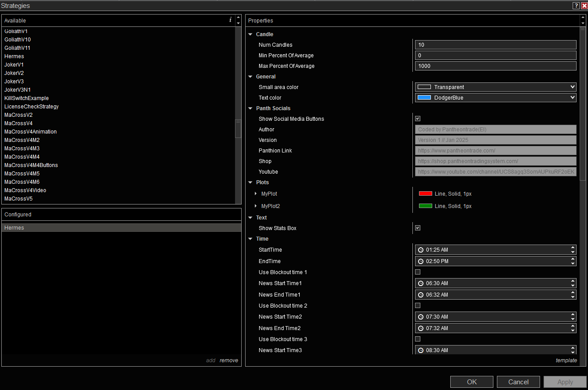This screenshot has height=390, width=588.
Task: Click the Num Candles input field
Action: pos(496,45)
